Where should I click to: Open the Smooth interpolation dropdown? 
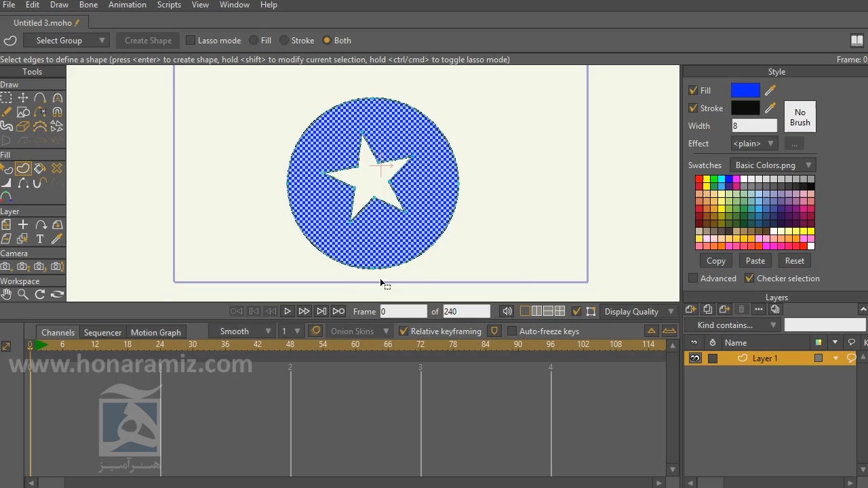(241, 331)
